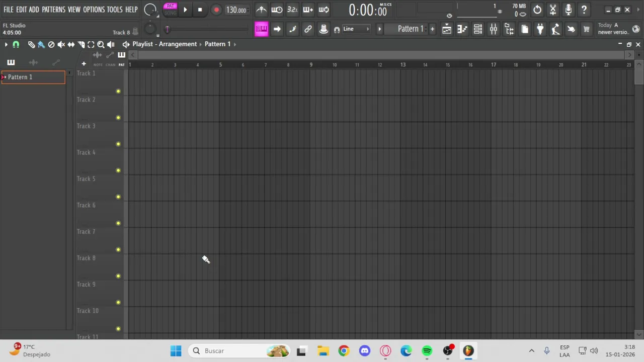Select the playlist Draw pencil tool
The height and width of the screenshot is (362, 644).
[31, 45]
